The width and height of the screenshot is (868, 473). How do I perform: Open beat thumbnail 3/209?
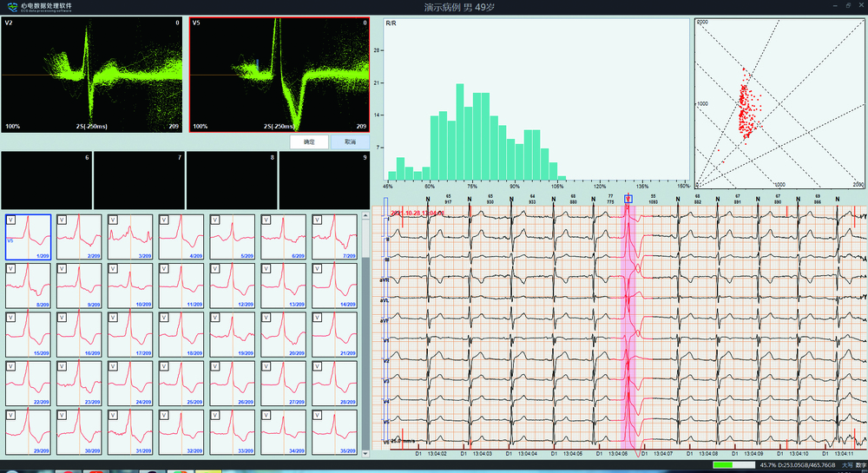point(132,238)
